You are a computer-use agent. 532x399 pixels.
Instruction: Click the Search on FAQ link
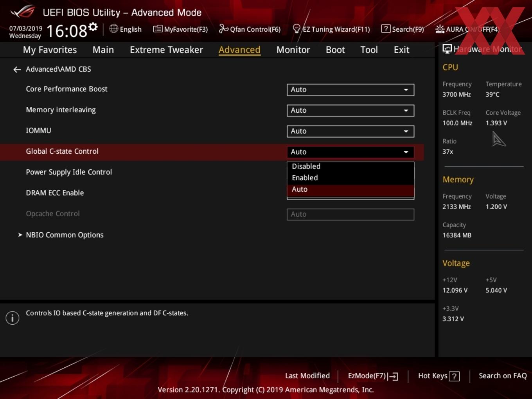click(503, 376)
